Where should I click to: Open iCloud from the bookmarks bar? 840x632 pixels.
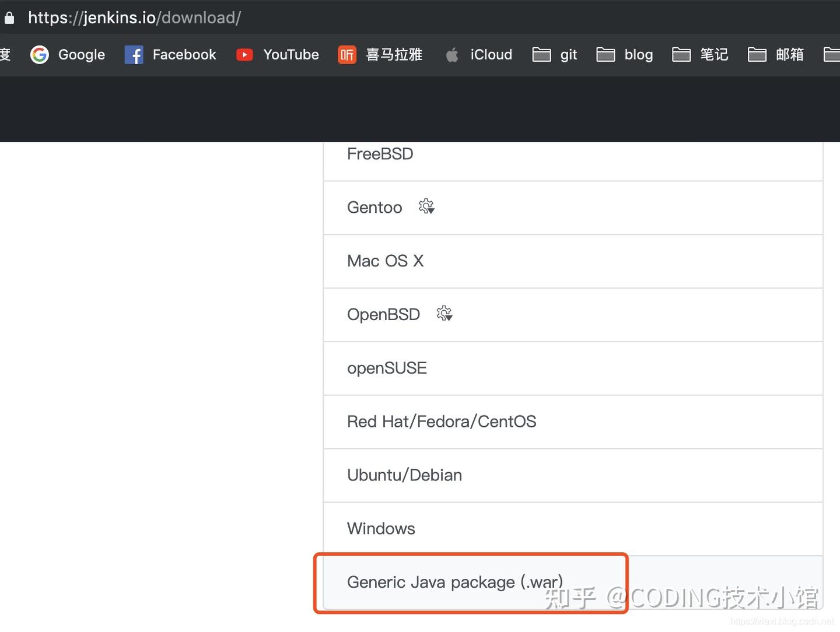pyautogui.click(x=478, y=54)
